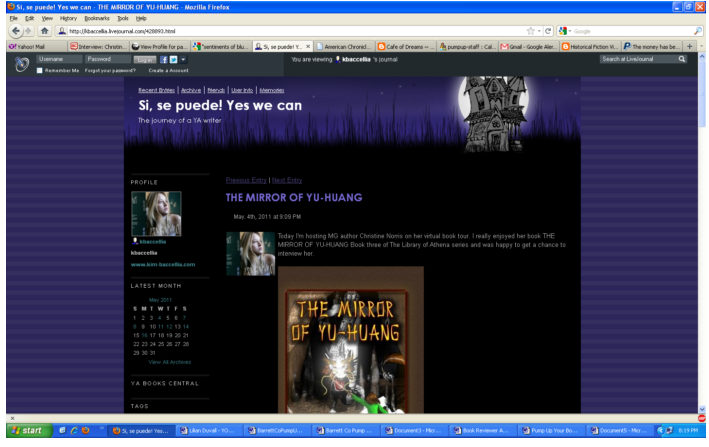Screen dimensions: 709x447
Task: Click the Log in button
Action: (x=145, y=59)
